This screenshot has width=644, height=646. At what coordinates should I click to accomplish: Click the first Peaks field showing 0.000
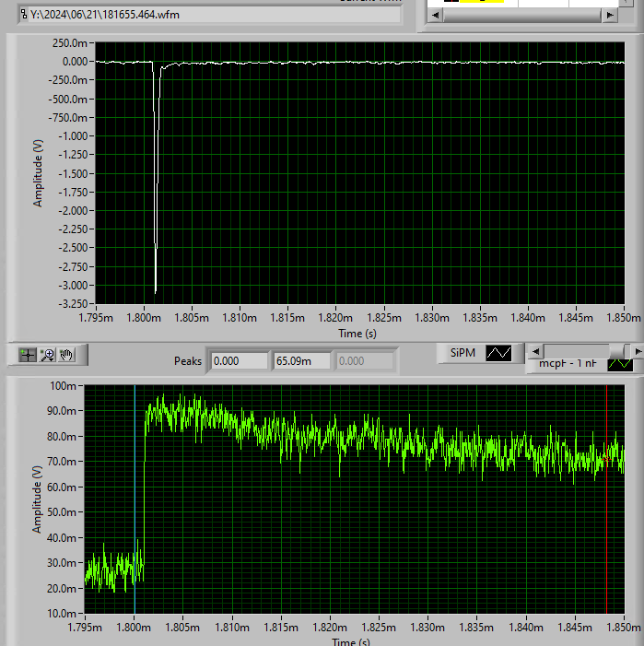[240, 361]
